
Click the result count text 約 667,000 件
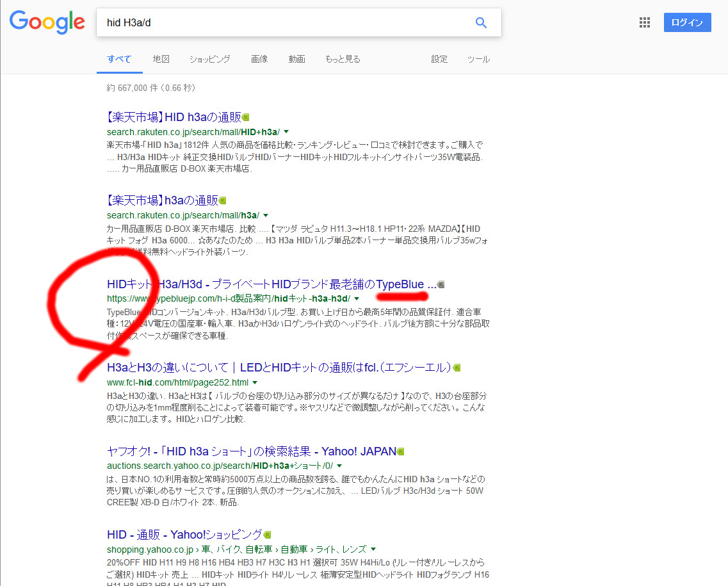click(151, 88)
